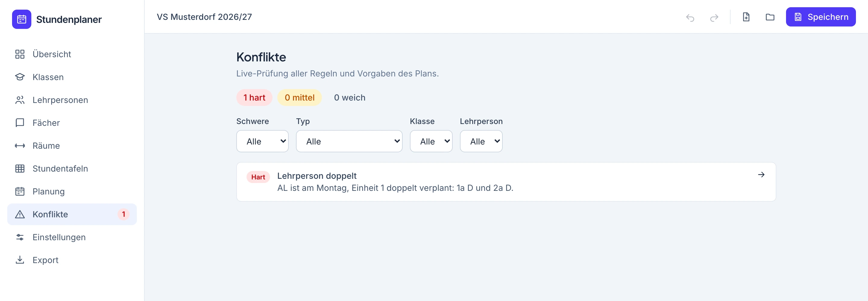Viewport: 868px width, 301px height.
Task: Open the Lehrperson filter dropdown
Action: pos(481,141)
